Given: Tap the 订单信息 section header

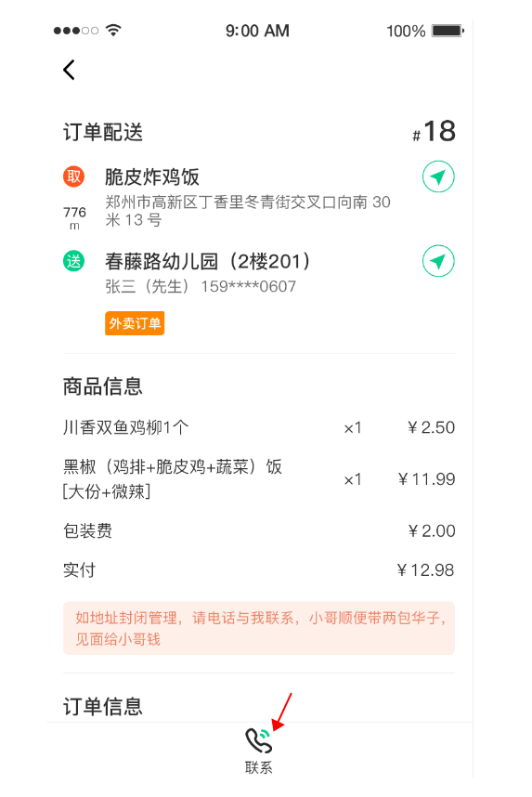Looking at the screenshot, I should (103, 707).
